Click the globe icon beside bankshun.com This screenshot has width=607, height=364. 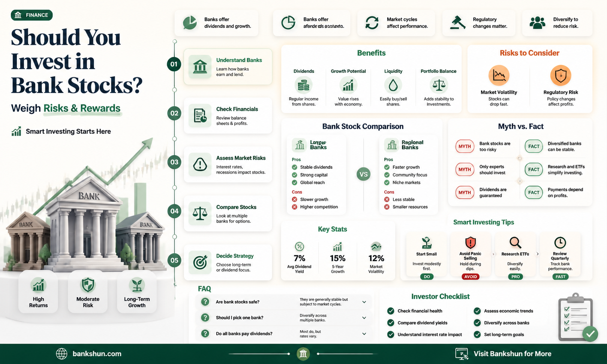click(61, 354)
